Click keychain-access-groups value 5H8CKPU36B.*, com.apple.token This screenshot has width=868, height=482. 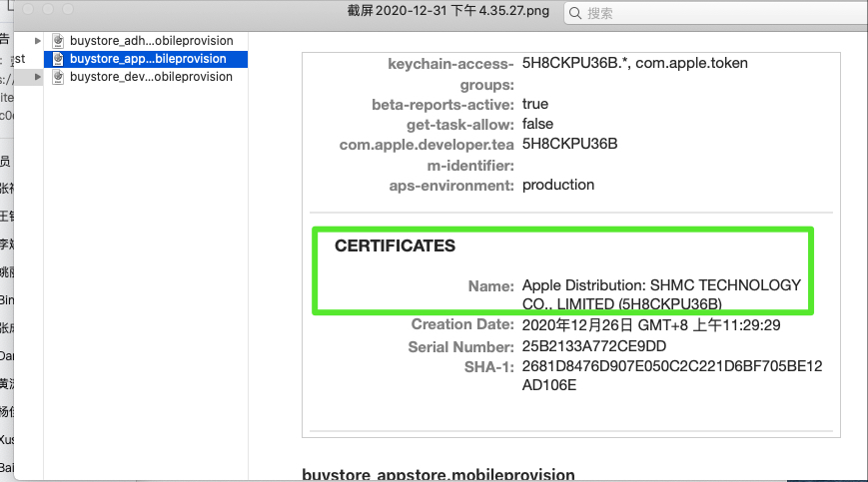[635, 63]
